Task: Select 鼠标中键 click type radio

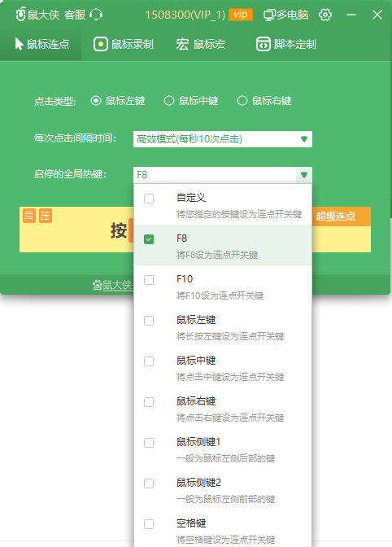Action: 169,101
